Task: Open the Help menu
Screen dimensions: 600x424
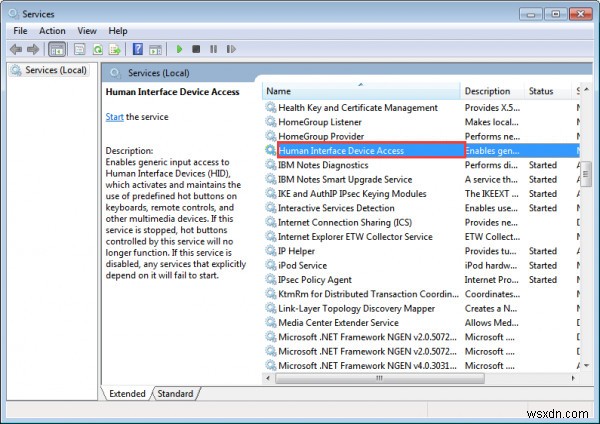Action: [x=117, y=31]
